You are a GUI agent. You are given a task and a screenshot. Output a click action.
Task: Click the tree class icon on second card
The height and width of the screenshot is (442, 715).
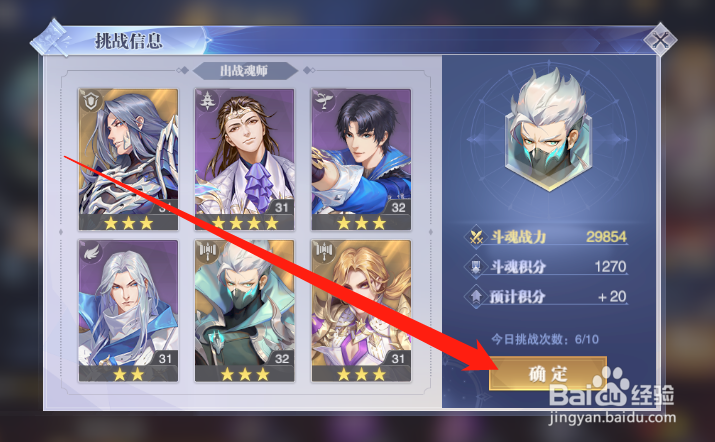[207, 101]
